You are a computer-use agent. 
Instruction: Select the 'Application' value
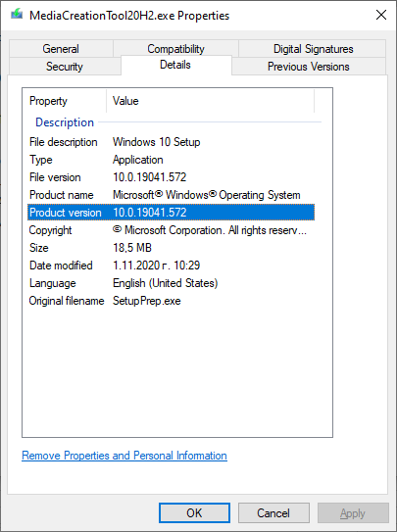point(138,160)
